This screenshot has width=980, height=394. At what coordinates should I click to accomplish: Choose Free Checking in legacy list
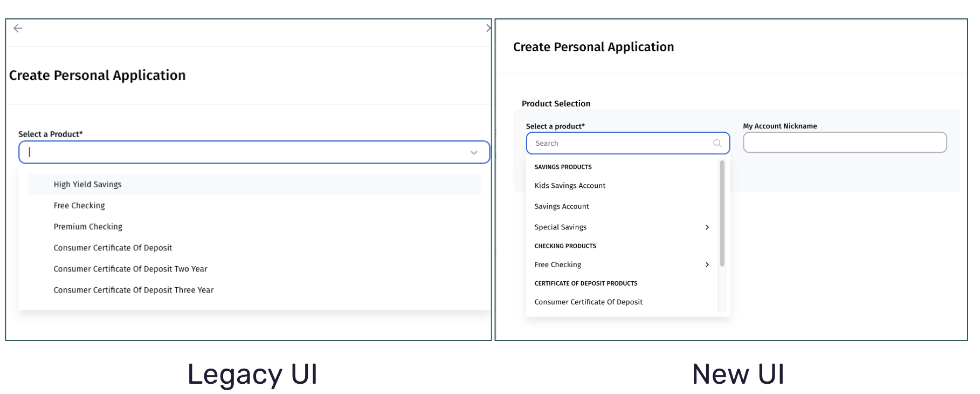(x=79, y=206)
